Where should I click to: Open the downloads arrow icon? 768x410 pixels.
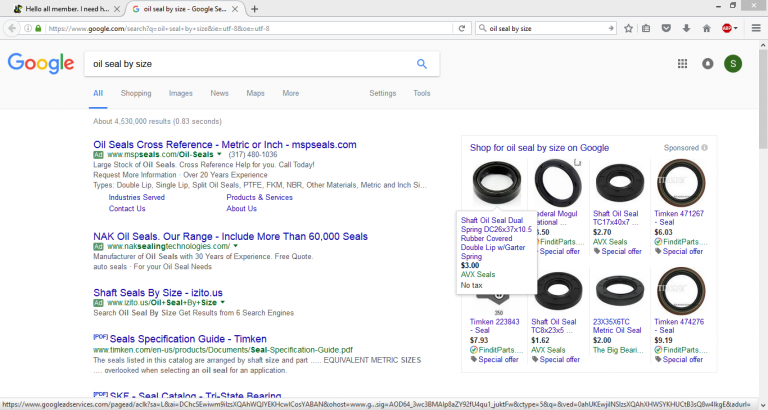[x=686, y=28]
